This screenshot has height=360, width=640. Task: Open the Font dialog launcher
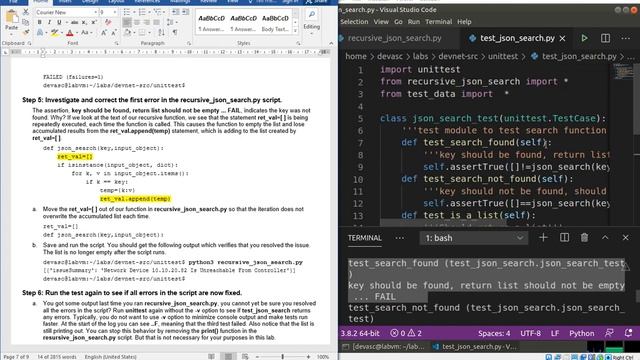click(116, 43)
